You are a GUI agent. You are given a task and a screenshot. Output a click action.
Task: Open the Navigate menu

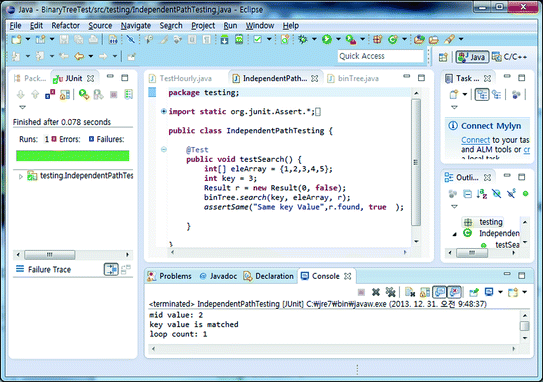coord(136,26)
